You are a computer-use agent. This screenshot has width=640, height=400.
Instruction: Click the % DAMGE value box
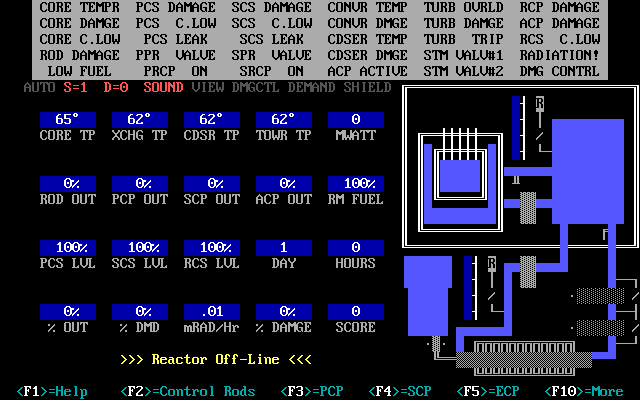point(284,312)
